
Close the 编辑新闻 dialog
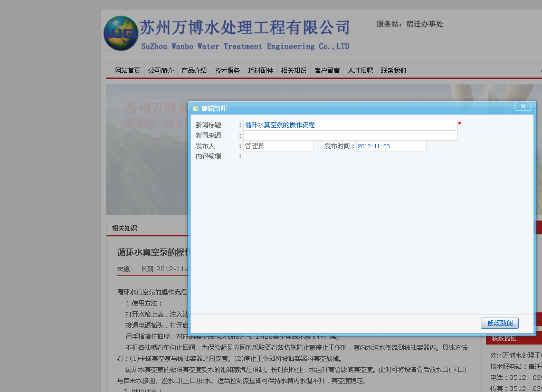[x=523, y=106]
